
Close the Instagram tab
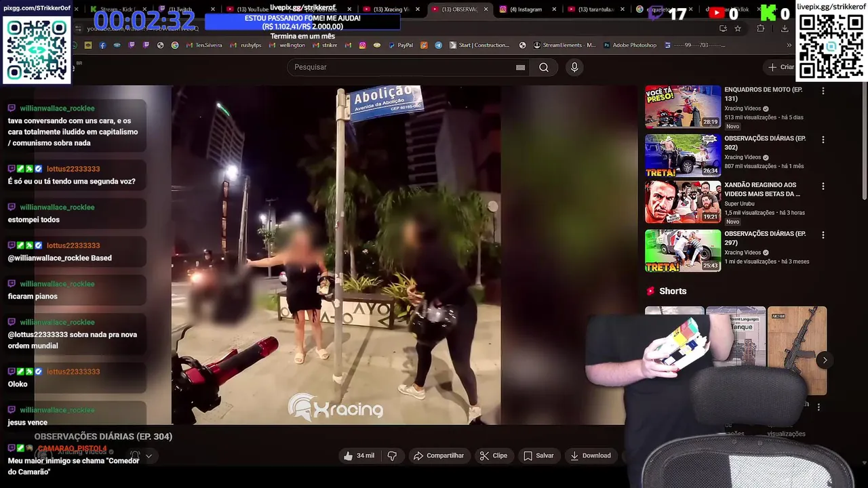(x=554, y=9)
